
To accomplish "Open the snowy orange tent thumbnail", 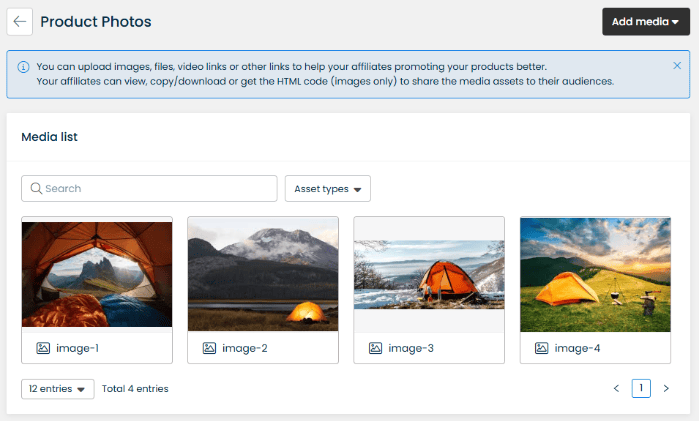I will point(429,275).
